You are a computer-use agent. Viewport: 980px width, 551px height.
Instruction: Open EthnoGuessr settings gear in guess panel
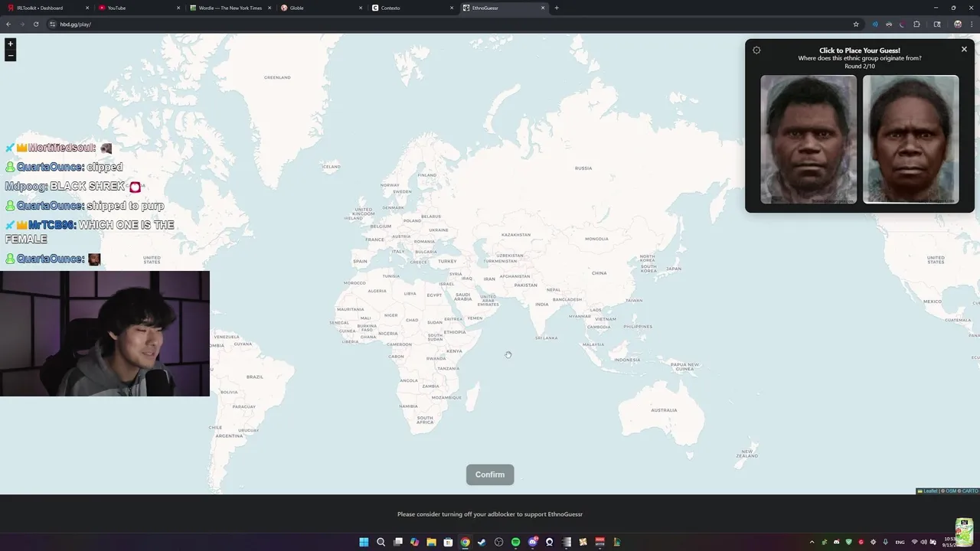click(756, 51)
